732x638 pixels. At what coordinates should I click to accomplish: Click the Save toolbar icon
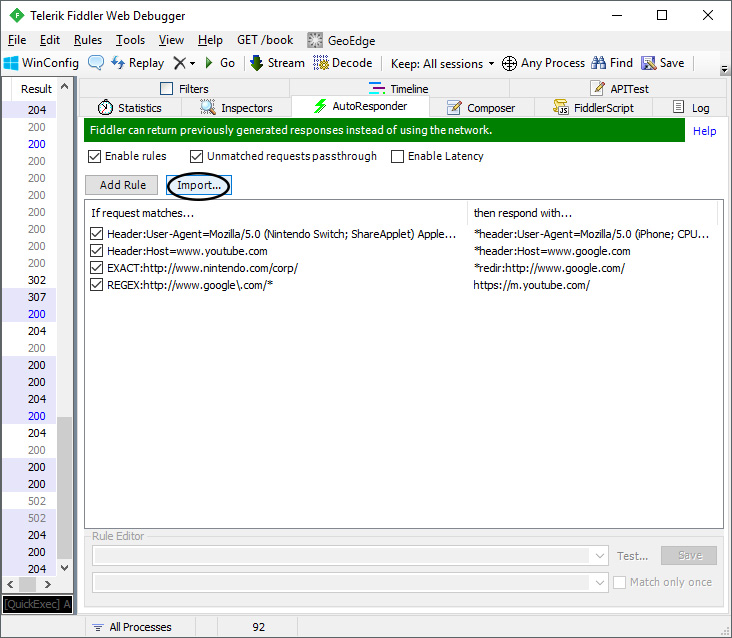click(x=648, y=63)
